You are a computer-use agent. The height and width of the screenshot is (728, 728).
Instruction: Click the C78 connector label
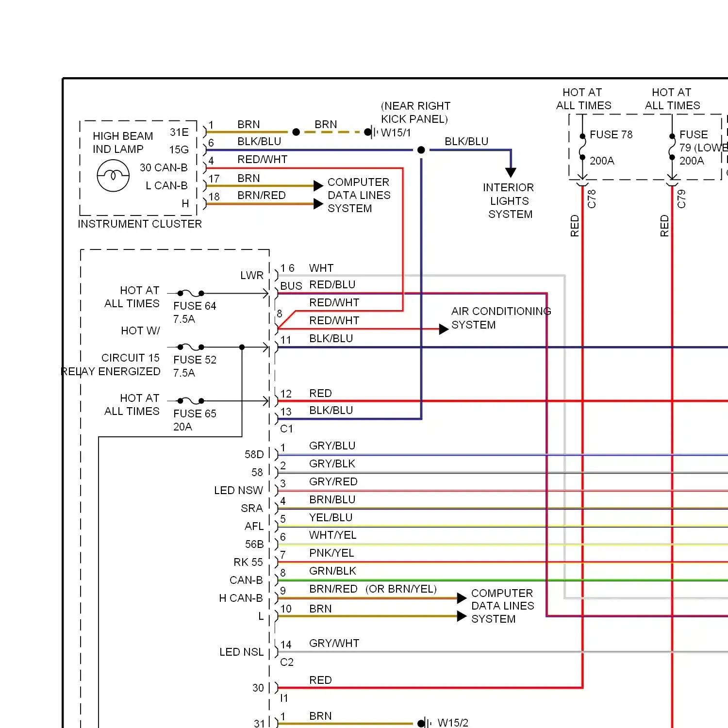point(591,199)
